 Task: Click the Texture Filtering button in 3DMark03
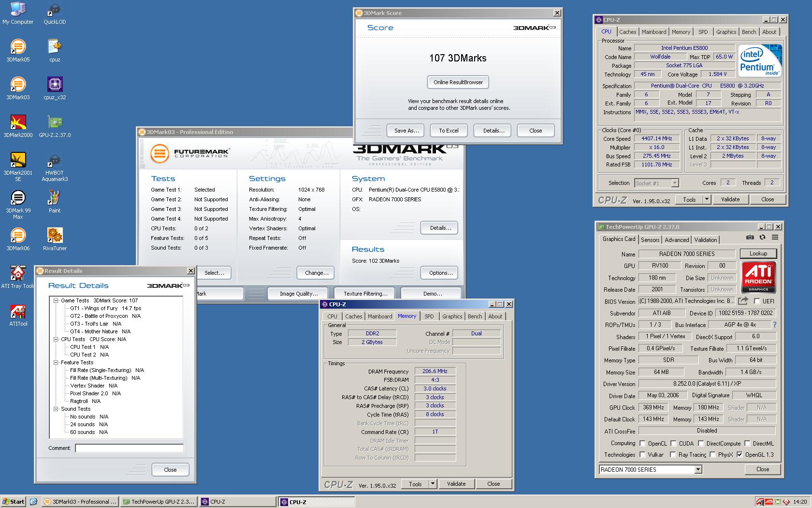365,294
